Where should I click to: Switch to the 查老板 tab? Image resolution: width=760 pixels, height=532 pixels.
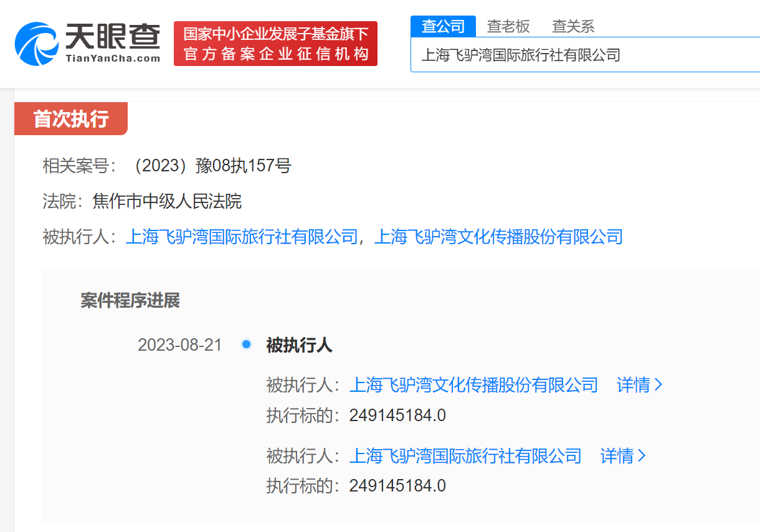pyautogui.click(x=508, y=26)
